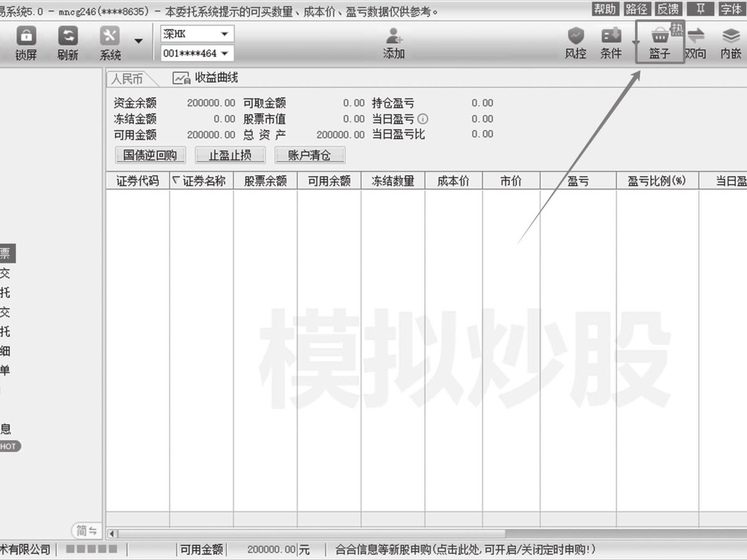The image size is (747, 560).
Task: Add an account with 添加 icon
Action: [x=394, y=42]
